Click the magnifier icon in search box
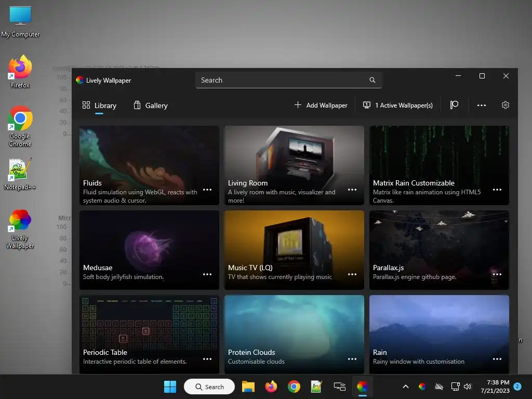This screenshot has height=399, width=532. coord(372,80)
